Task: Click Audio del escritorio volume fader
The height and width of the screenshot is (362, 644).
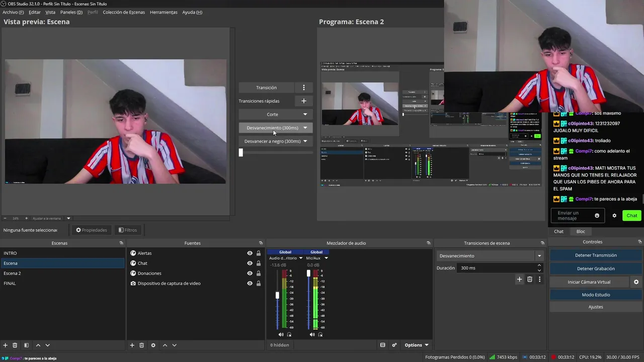Action: [277, 295]
